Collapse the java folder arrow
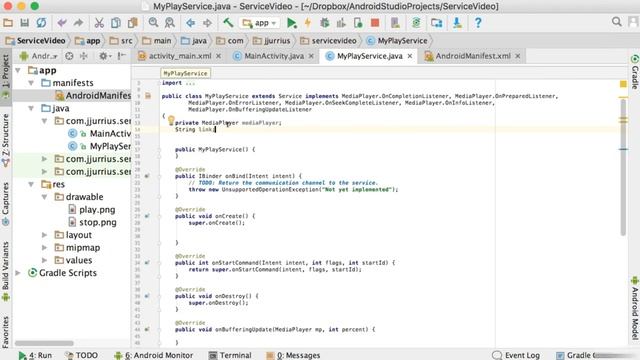Viewport: 640px width, 360px height. pyautogui.click(x=31, y=109)
